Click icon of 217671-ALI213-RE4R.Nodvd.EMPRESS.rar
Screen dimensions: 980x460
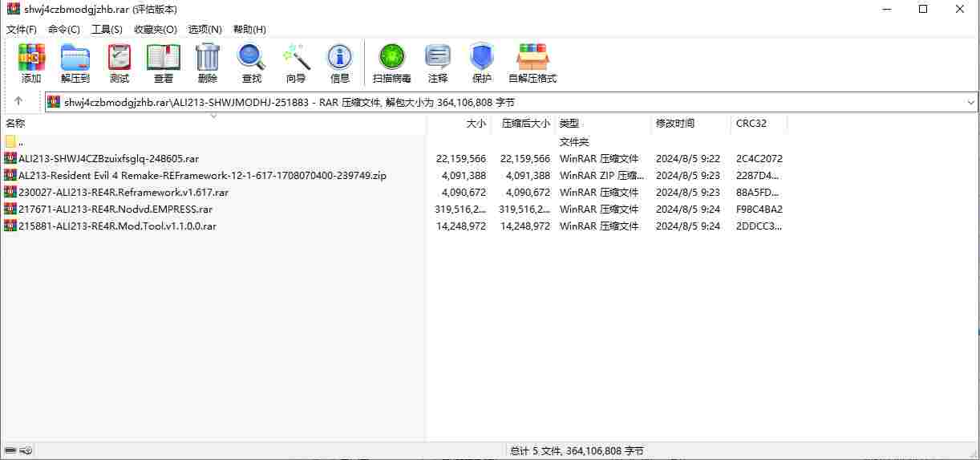click(x=10, y=209)
